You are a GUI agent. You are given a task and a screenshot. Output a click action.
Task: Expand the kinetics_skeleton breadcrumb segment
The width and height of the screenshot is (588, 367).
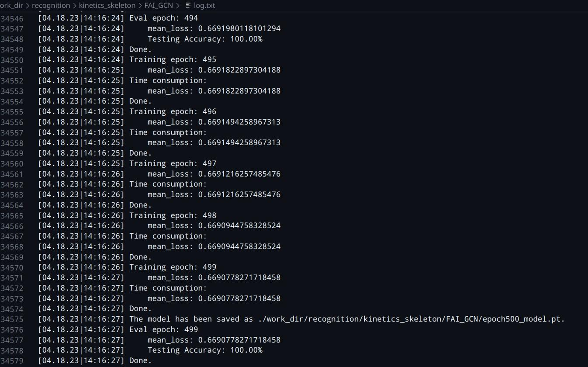point(107,6)
